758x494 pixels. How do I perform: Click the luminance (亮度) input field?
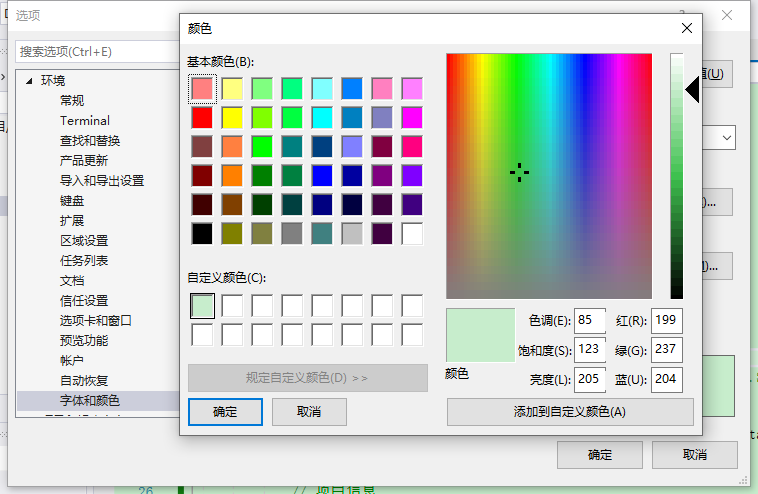590,379
